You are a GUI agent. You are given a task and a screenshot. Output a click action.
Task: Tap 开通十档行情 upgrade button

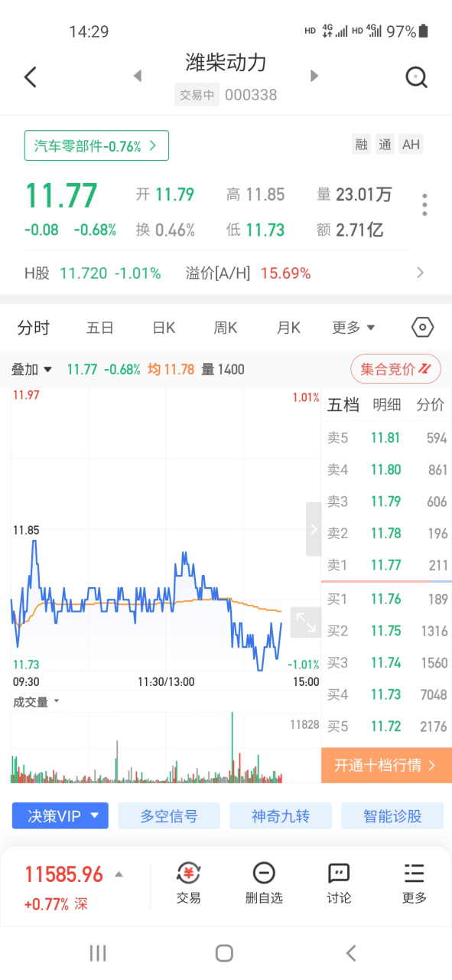[x=386, y=765]
